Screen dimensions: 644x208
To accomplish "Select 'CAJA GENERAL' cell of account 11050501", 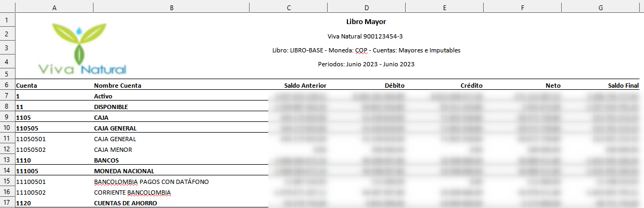I will coord(171,138).
